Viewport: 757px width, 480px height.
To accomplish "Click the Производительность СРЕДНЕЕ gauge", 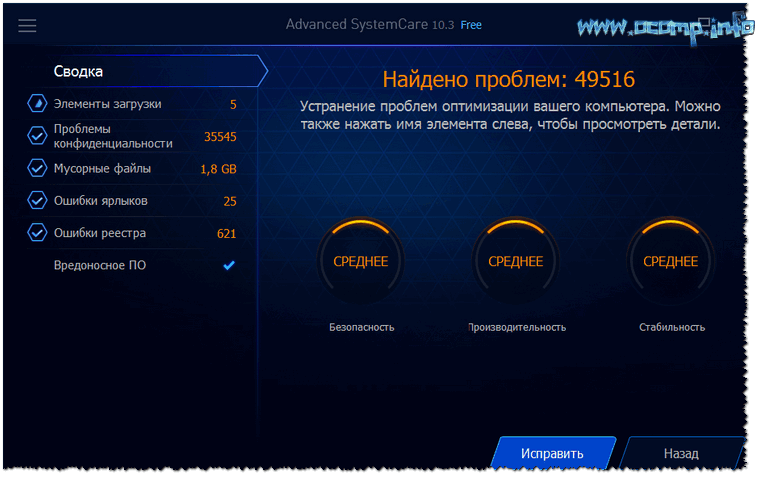I will pyautogui.click(x=516, y=261).
